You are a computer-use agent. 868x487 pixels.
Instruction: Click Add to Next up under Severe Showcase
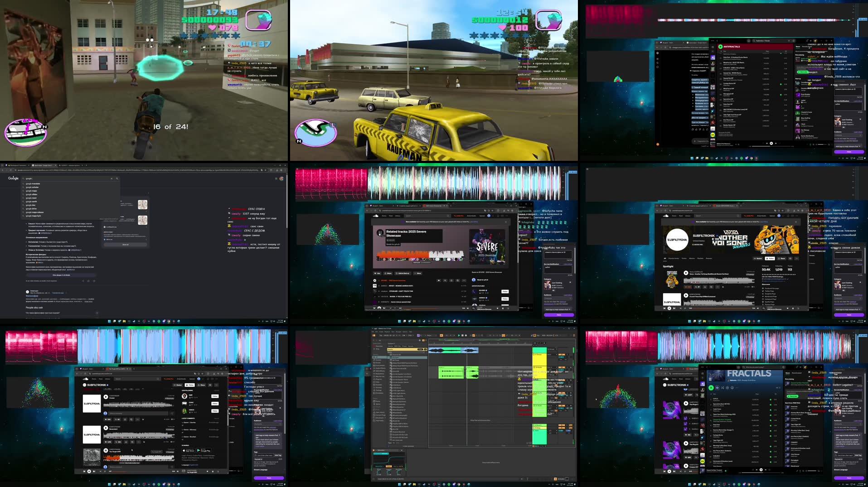pos(402,274)
